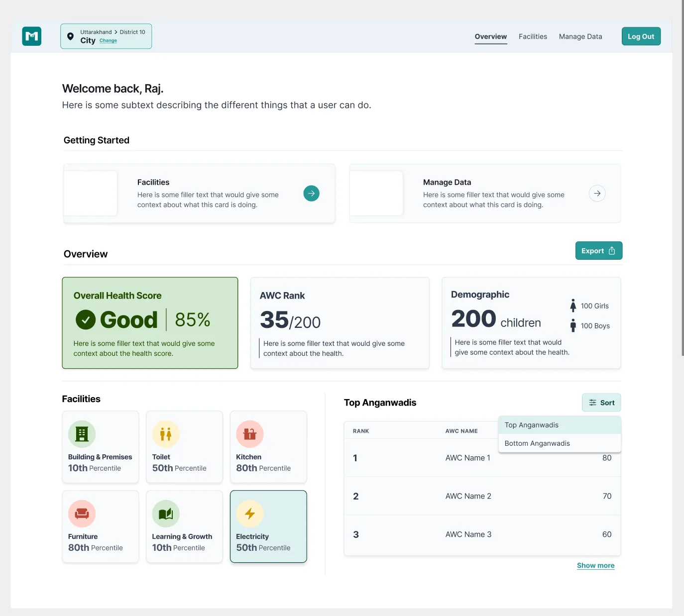Click the page vertical scrollbar

tap(683, 178)
